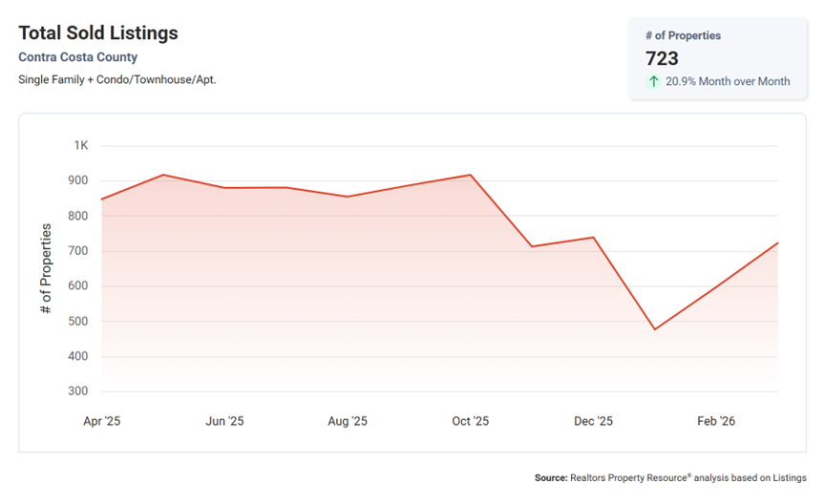
Task: Select the Feb '26 x-axis label
Action: 716,421
